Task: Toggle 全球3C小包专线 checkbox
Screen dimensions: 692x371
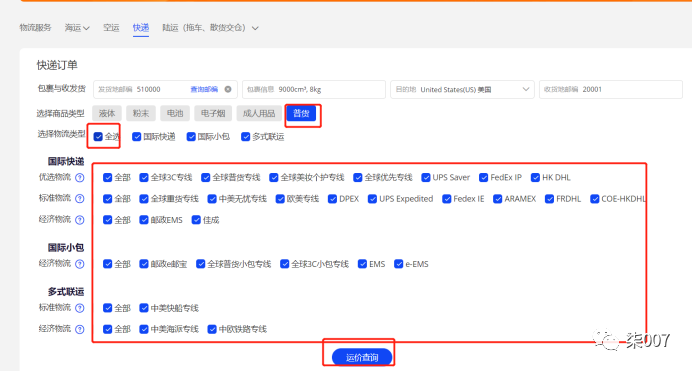Action: tap(285, 264)
